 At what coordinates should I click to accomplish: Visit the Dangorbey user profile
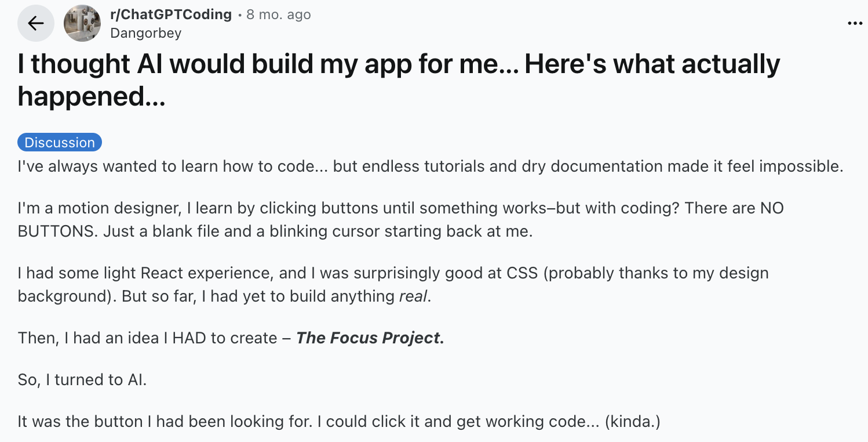(x=146, y=33)
